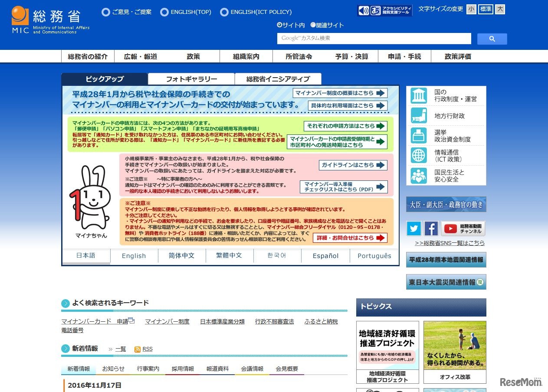The height and width of the screenshot is (392, 548).
Task: Switch text size to 大
Action: (x=500, y=9)
